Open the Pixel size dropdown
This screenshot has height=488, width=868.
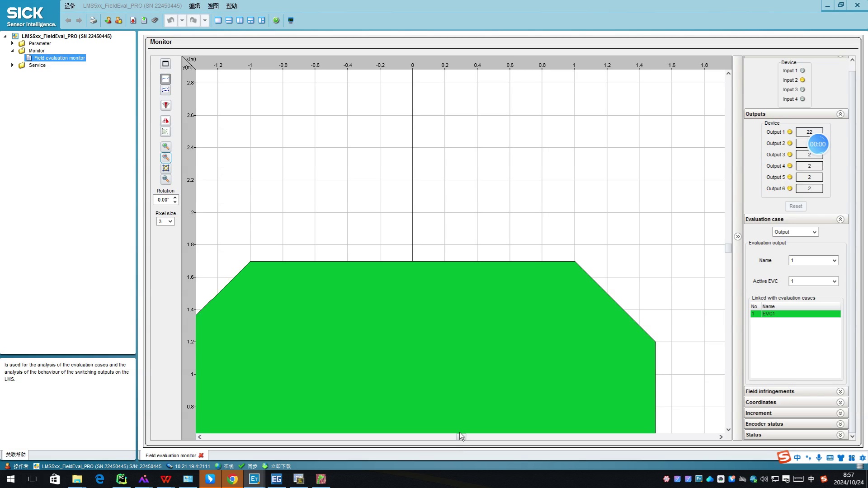coord(165,221)
